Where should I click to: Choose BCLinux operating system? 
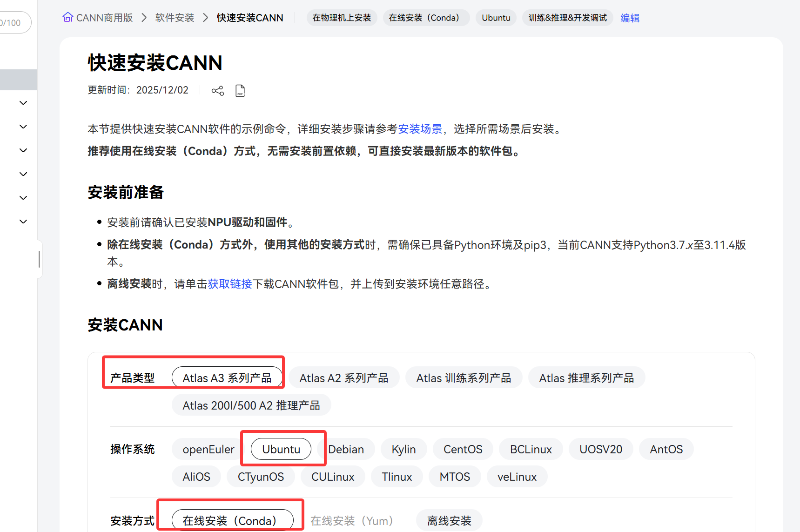531,449
